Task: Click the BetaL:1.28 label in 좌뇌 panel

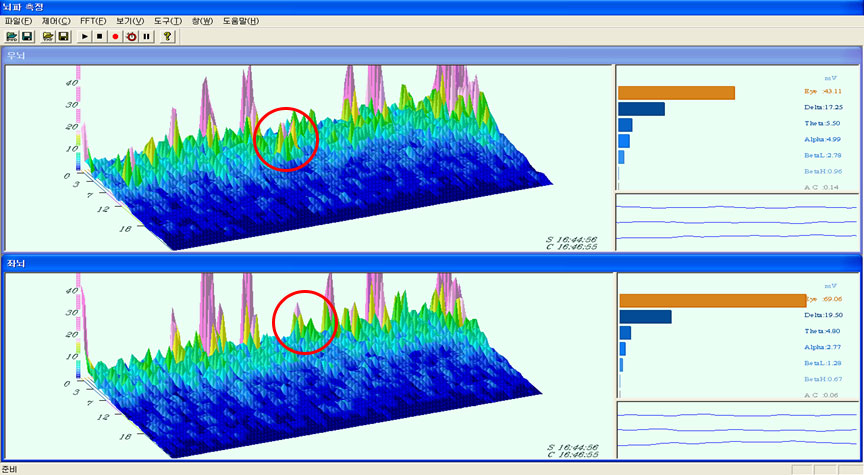Action: (823, 363)
